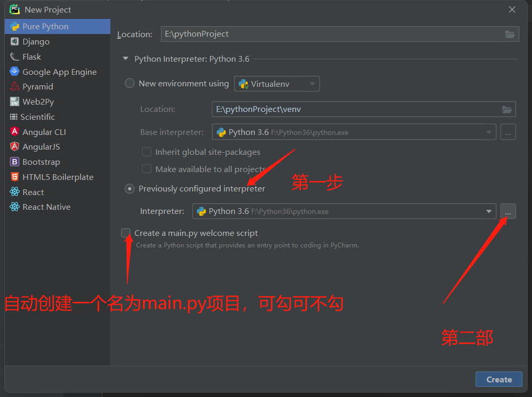Screen dimensions: 532x397
Task: Select the Scientific project type
Action: (58, 117)
